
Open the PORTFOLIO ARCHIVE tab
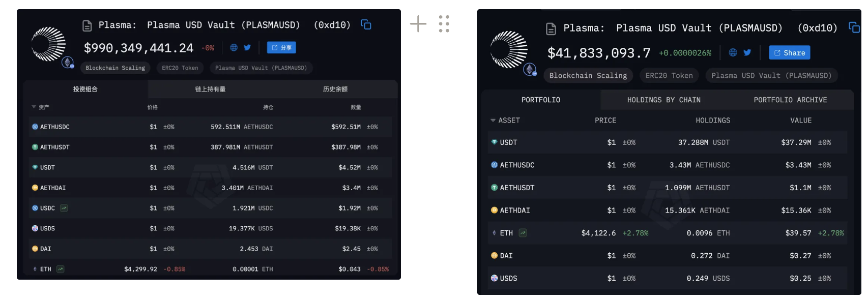pos(790,100)
